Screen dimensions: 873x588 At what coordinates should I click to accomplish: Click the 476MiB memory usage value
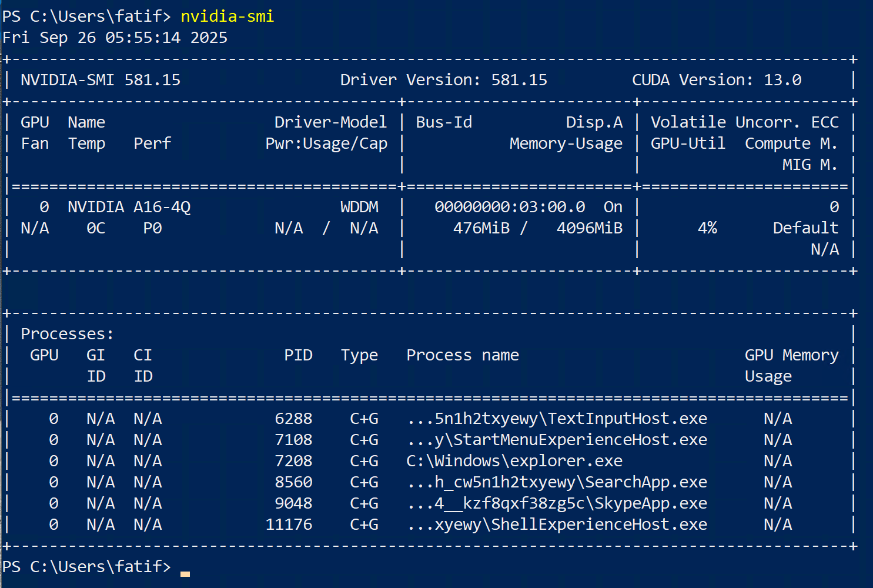point(481,228)
